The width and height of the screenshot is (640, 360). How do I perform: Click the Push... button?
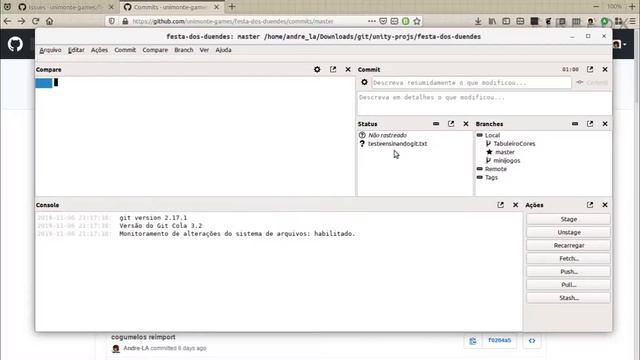pyautogui.click(x=569, y=271)
